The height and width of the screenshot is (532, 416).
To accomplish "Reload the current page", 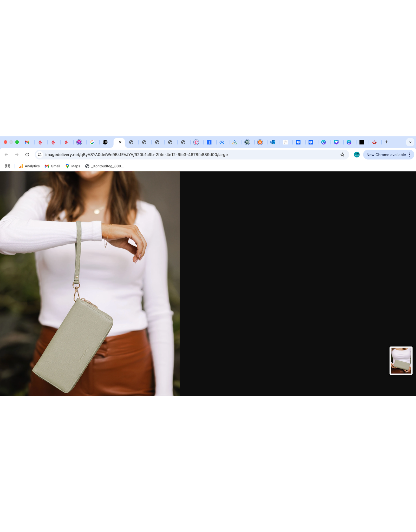I will click(x=27, y=155).
